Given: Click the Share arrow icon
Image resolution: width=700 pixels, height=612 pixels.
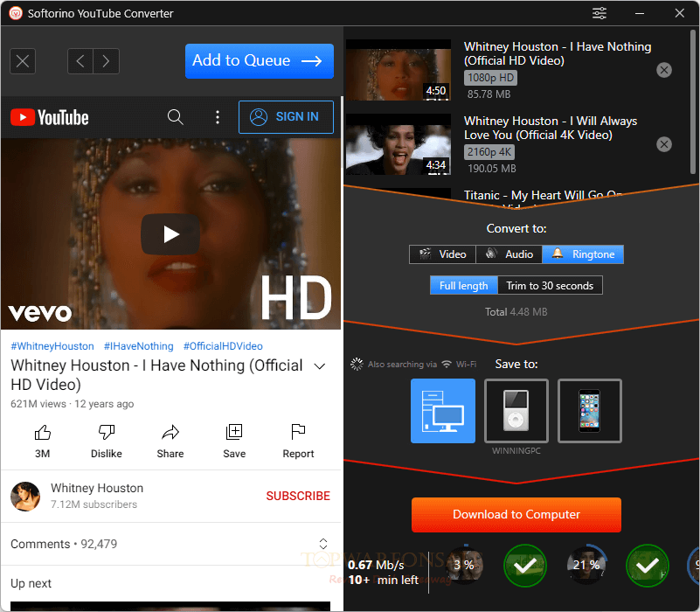Looking at the screenshot, I should pos(170,433).
